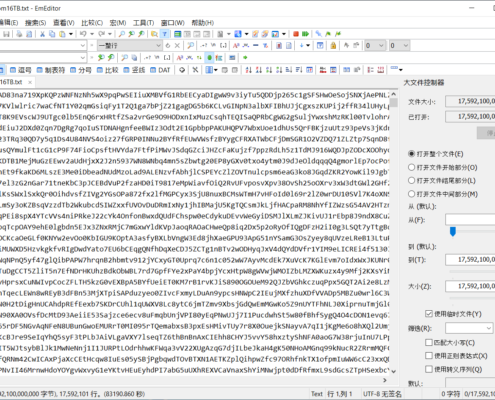495x400 pixels.
Task: Select 打开文件中间部分(M) radio option
Action: [443, 194]
